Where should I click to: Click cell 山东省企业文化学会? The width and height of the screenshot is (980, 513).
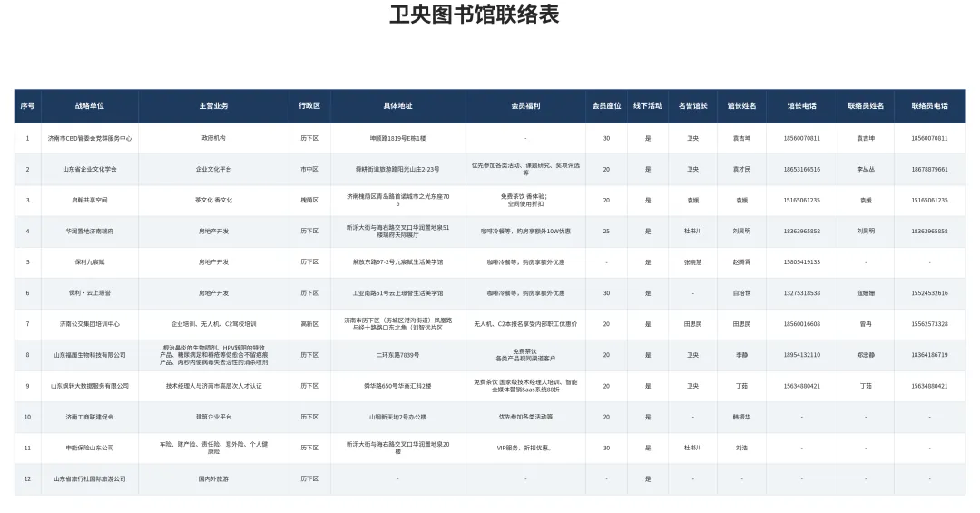(x=89, y=169)
